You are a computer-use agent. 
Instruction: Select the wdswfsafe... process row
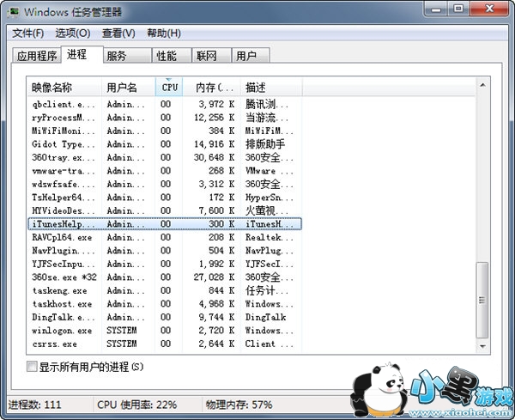[164, 185]
